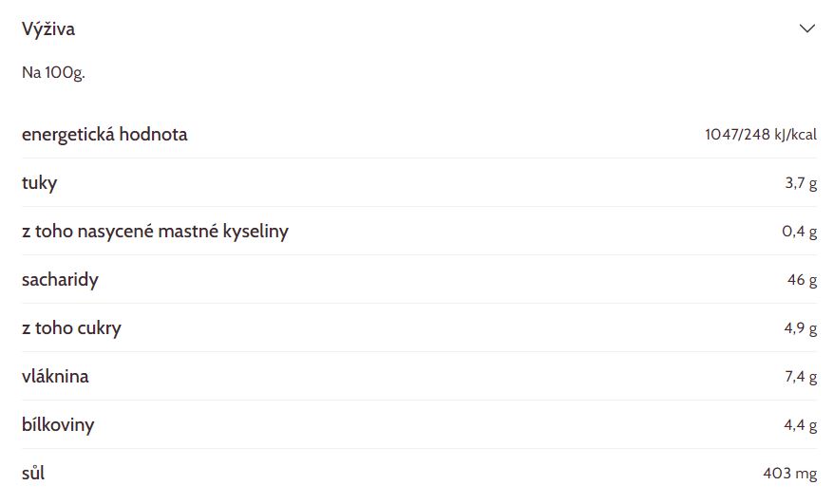Click the 3,7 g fat value
The image size is (834, 504).
coord(801,183)
